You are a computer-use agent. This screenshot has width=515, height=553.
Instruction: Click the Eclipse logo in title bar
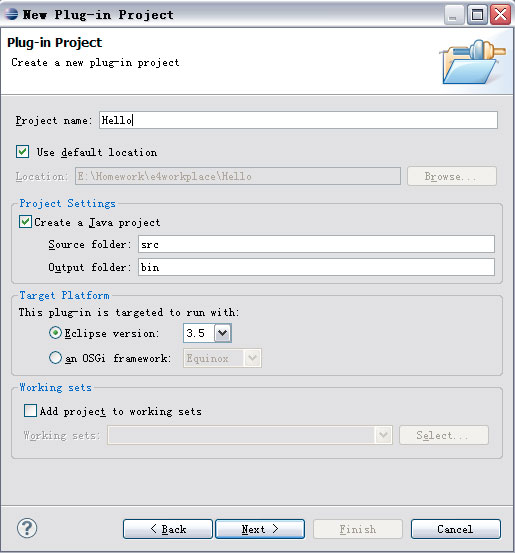[11, 14]
